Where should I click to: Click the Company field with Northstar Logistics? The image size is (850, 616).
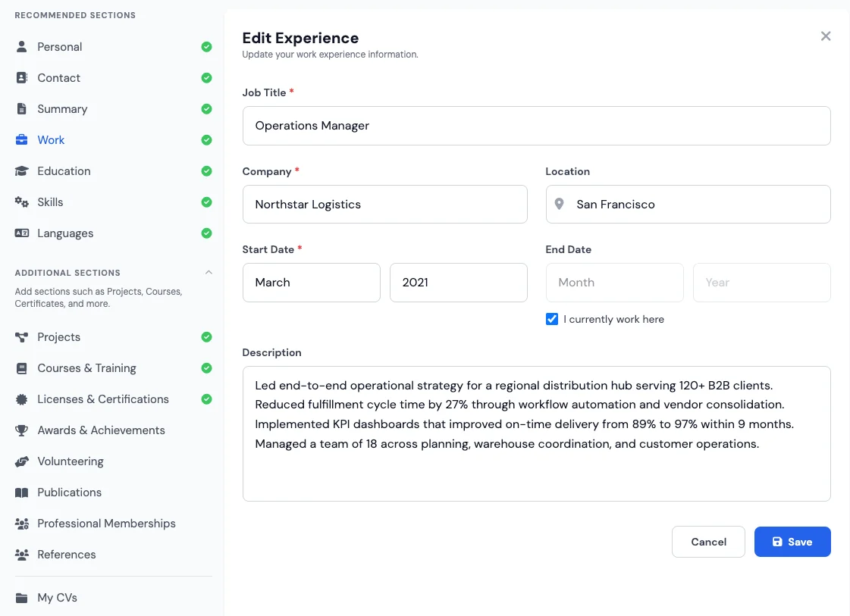[385, 205]
